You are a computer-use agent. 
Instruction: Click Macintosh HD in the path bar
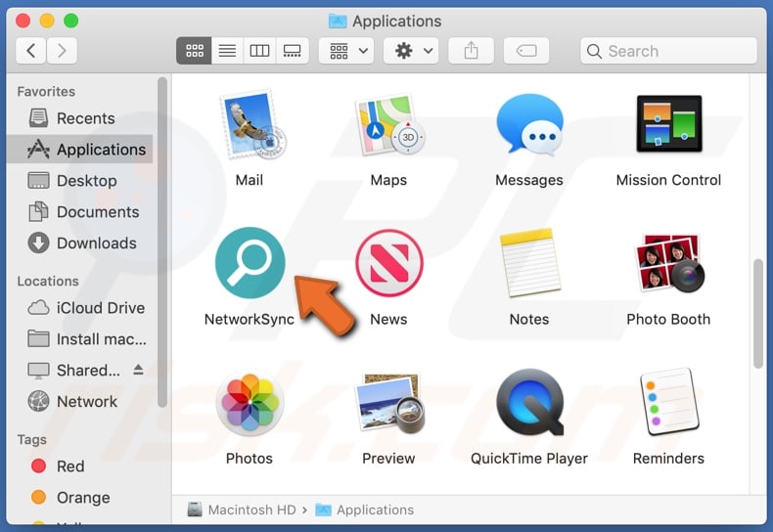click(242, 510)
